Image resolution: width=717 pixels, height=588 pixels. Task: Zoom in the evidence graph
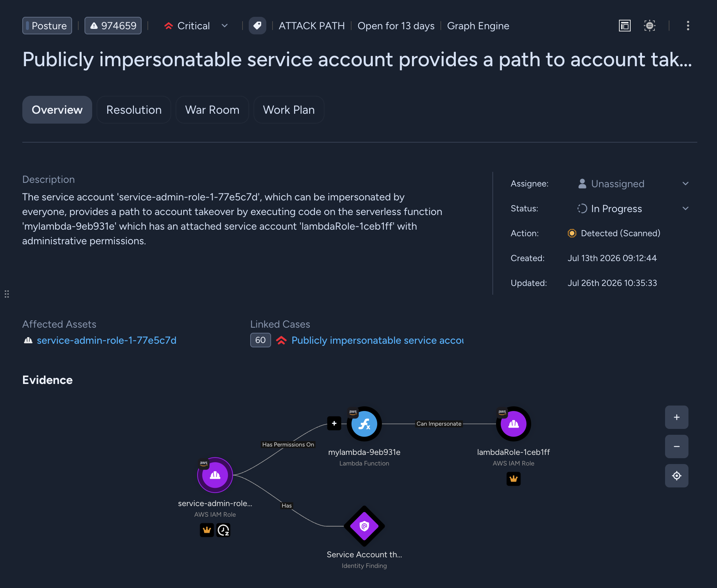pyautogui.click(x=677, y=417)
